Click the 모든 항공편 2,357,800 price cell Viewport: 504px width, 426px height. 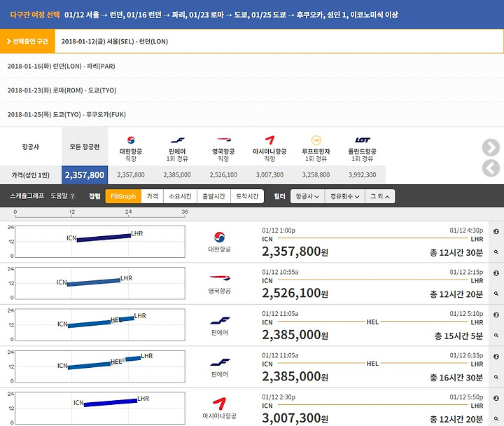pos(85,174)
